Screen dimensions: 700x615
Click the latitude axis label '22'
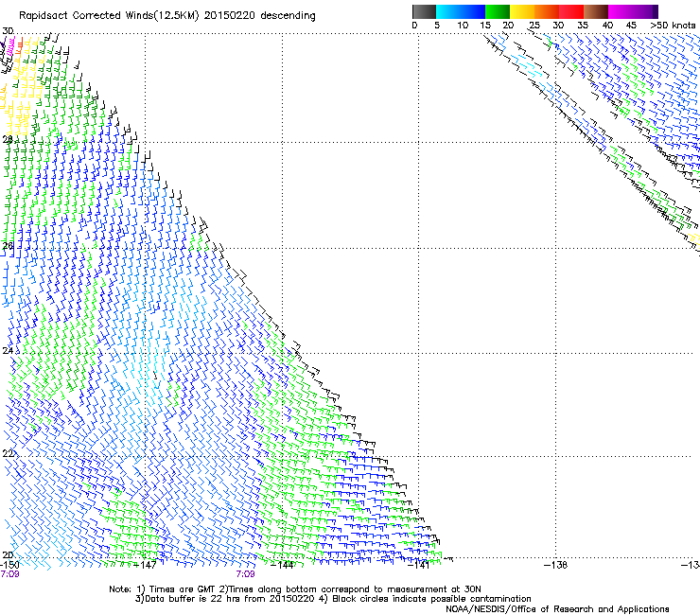8,454
